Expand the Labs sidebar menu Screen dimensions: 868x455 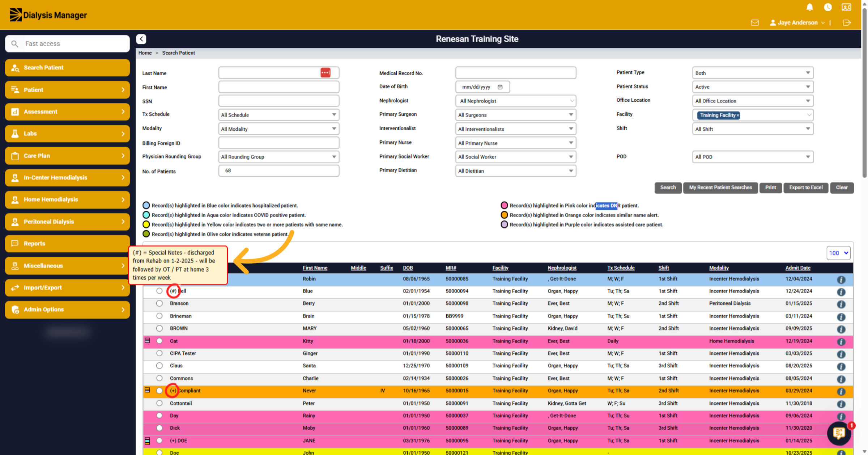[67, 134]
